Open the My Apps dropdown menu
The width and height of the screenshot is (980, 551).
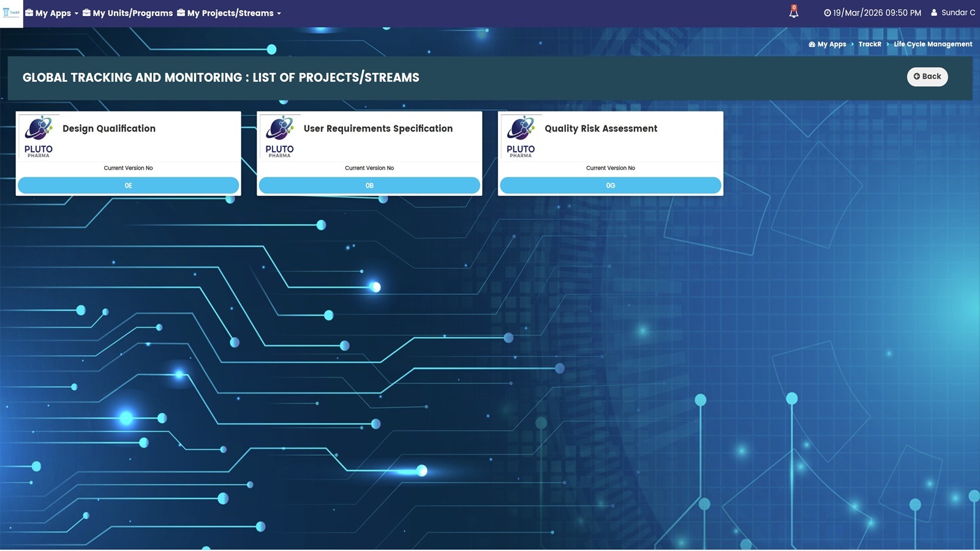pos(52,13)
